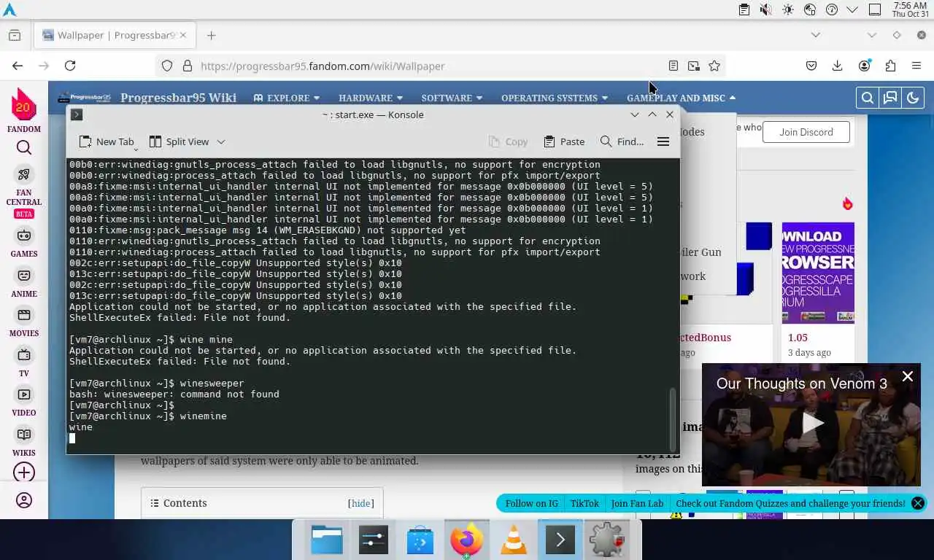This screenshot has width=934, height=560.
Task: Open the disk devices tray icon
Action: click(809, 9)
